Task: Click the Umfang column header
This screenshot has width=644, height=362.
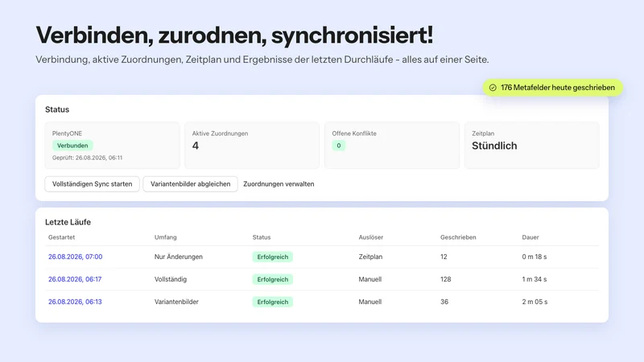Action: (166, 237)
